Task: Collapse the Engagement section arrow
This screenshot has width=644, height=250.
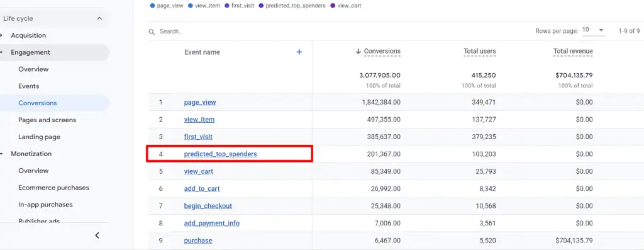Action: (2, 53)
